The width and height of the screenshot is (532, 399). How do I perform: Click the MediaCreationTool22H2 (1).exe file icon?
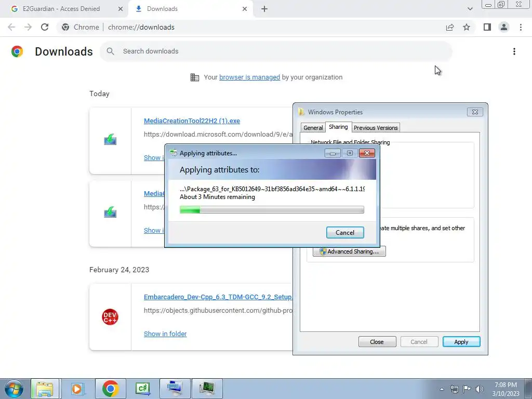click(110, 139)
